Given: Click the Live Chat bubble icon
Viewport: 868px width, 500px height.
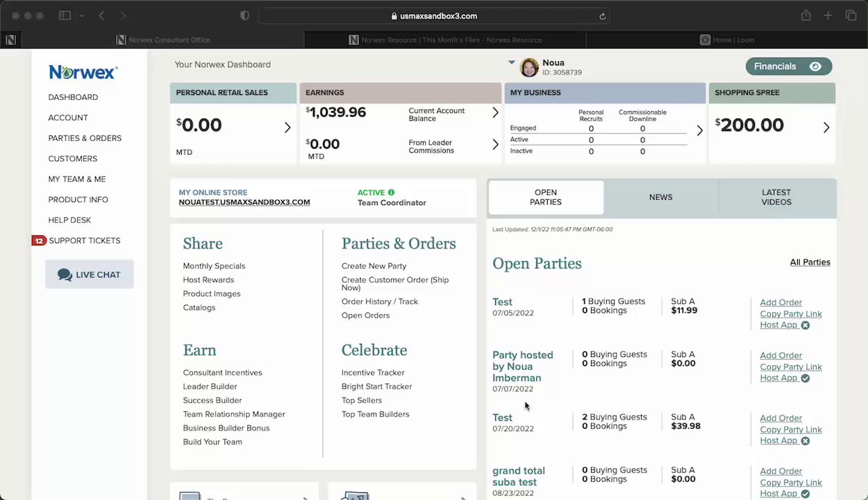Looking at the screenshot, I should (x=65, y=274).
